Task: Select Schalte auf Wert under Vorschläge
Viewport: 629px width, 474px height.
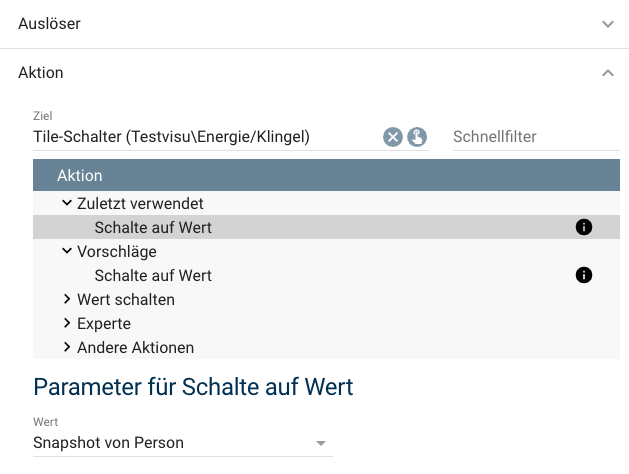Action: [x=153, y=275]
